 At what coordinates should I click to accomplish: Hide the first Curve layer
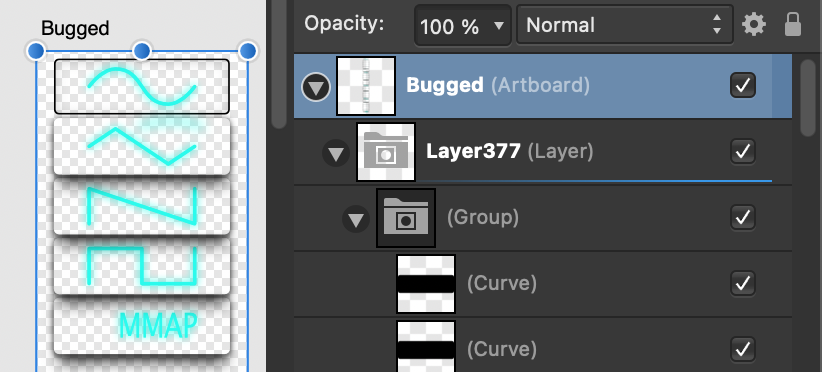click(x=743, y=283)
